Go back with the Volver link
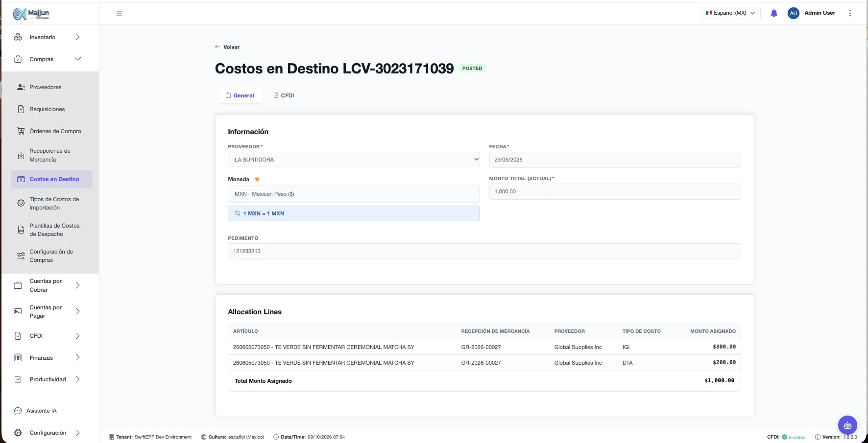Image resolution: width=868 pixels, height=443 pixels. [x=227, y=47]
